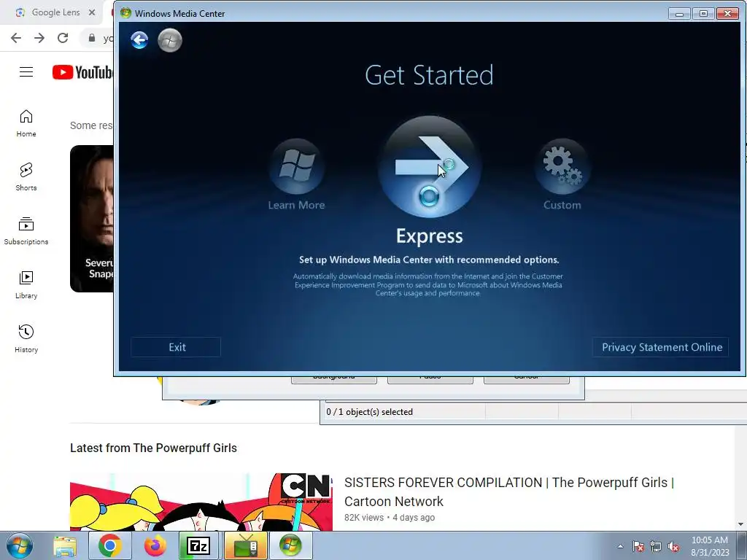
Task: Open YouTube Subscriptions
Action: click(26, 231)
